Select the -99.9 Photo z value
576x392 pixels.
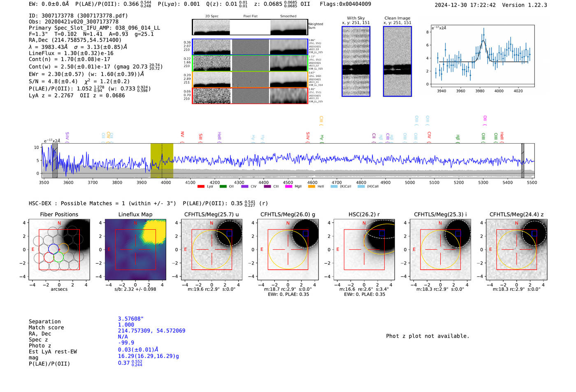(x=126, y=343)
